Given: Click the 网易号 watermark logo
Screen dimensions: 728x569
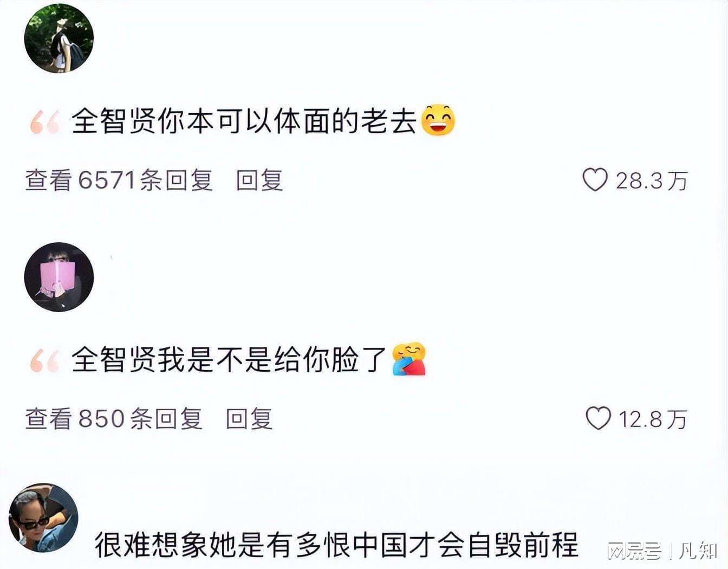Looking at the screenshot, I should click(x=634, y=551).
